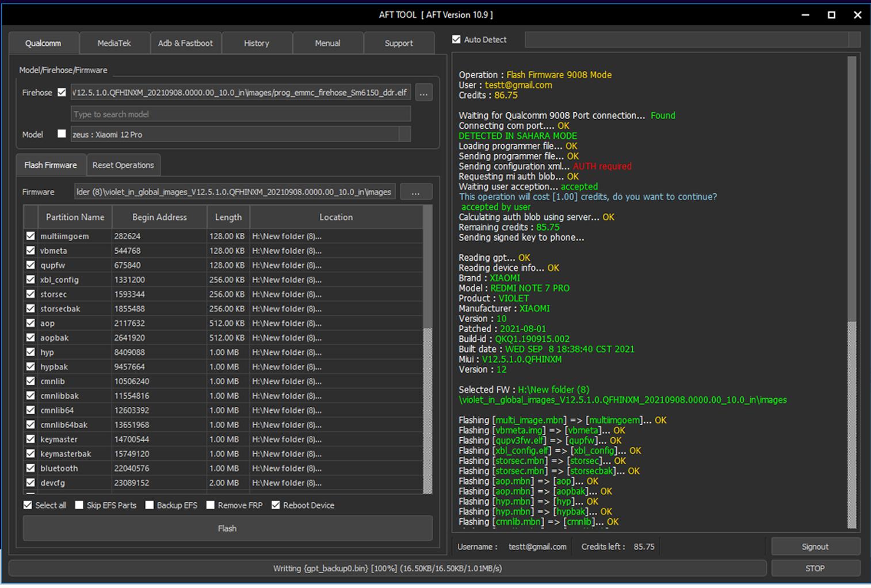871x588 pixels.
Task: Switch to Reset Operations tab
Action: (123, 165)
